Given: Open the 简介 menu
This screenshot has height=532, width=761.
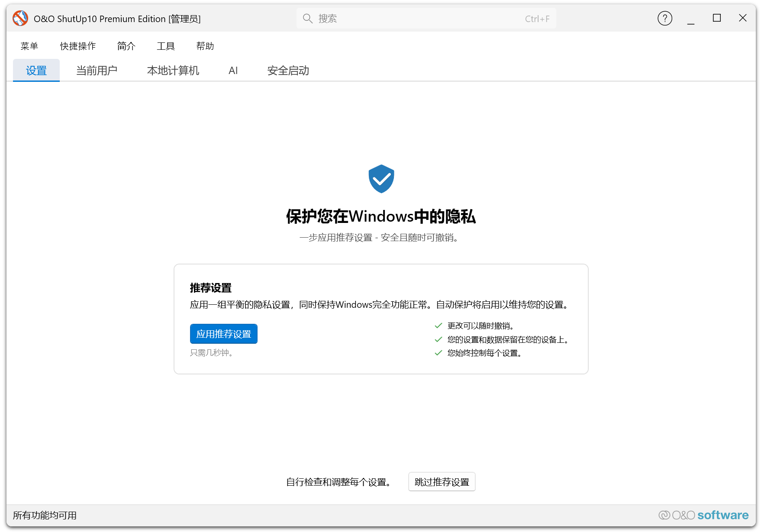Looking at the screenshot, I should pos(126,46).
